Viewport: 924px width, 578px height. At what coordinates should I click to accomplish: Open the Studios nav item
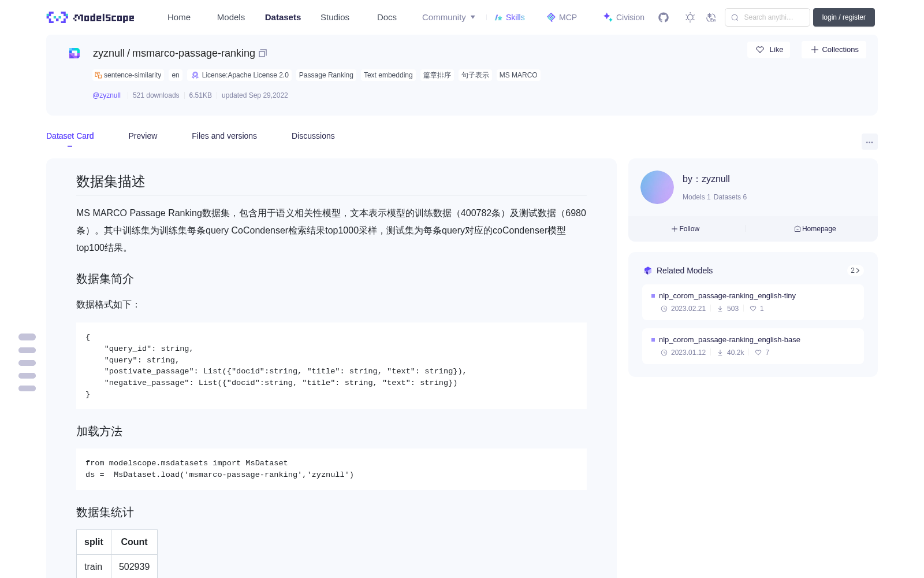click(x=335, y=17)
